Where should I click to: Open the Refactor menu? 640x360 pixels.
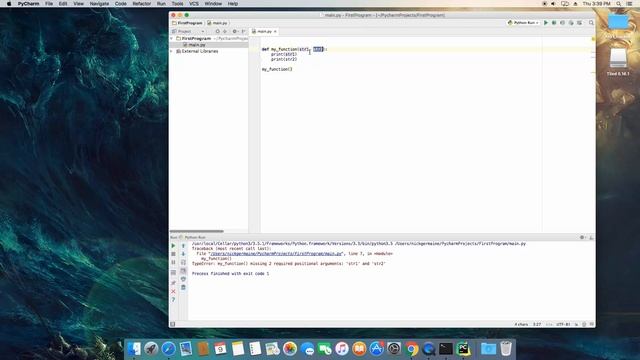pos(142,4)
